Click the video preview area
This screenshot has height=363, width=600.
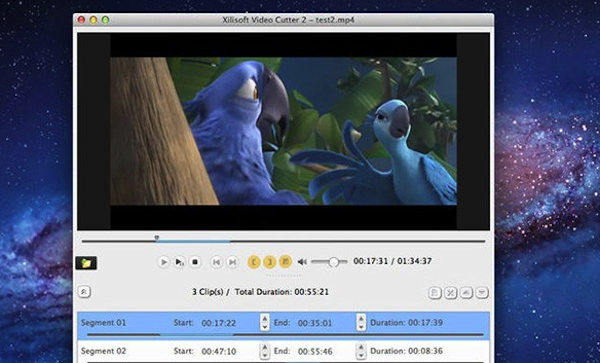[x=283, y=131]
